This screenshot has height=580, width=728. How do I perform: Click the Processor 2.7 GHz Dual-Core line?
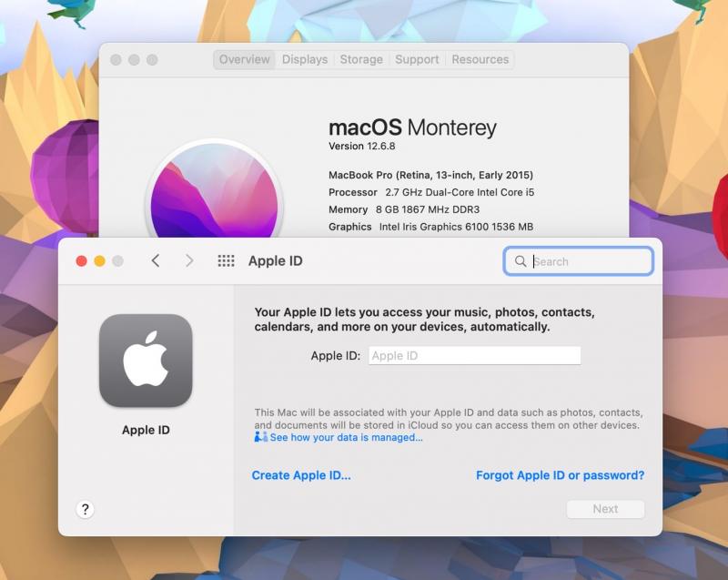point(431,192)
